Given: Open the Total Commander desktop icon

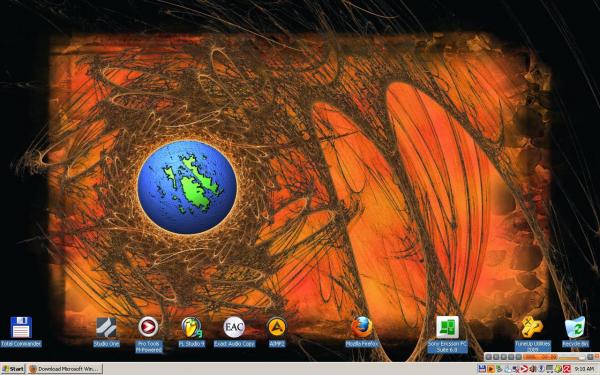Looking at the screenshot, I should [x=21, y=331].
